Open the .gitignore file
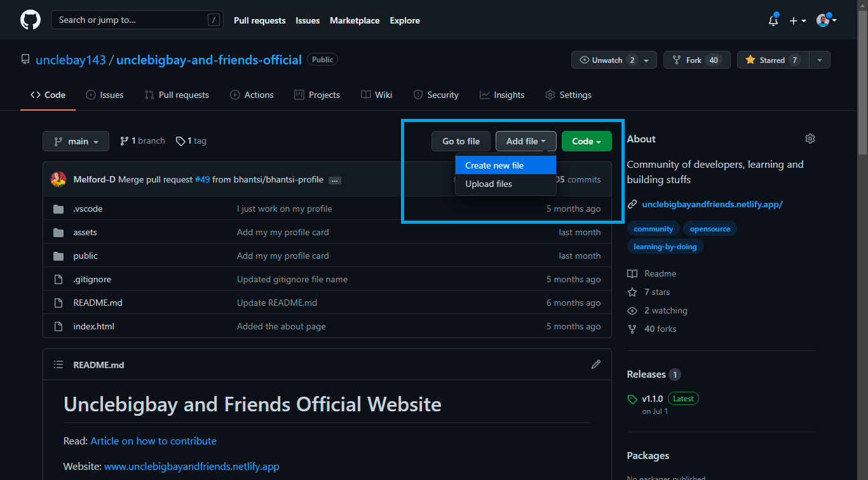 coord(92,279)
